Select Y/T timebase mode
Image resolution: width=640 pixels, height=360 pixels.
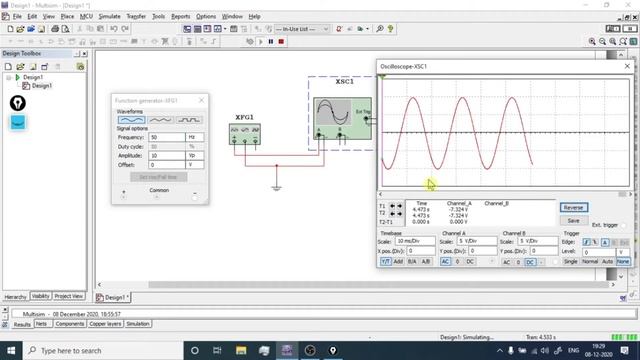(x=385, y=262)
